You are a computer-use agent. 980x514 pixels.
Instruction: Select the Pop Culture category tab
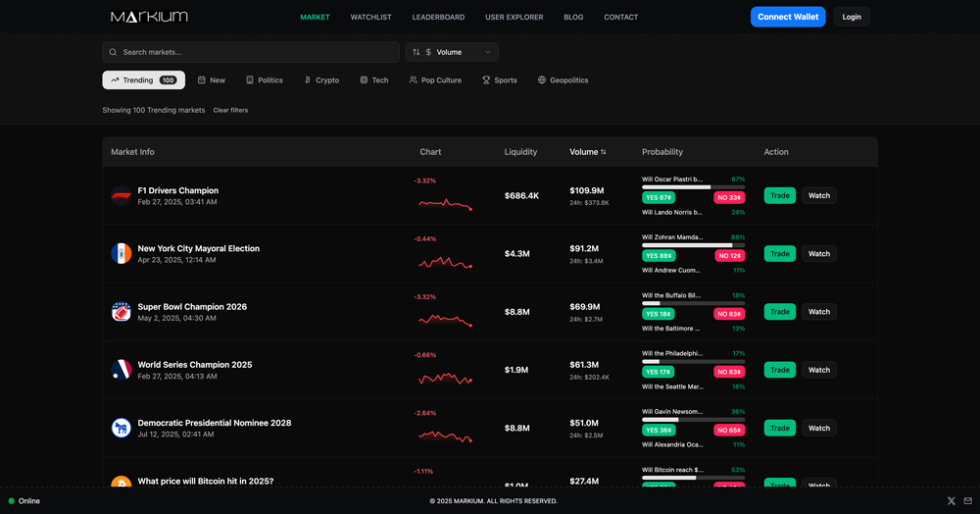coord(435,80)
